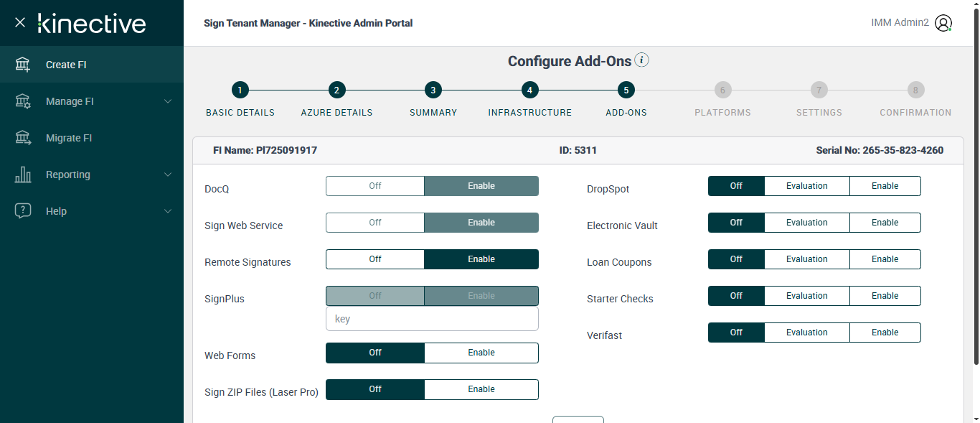Viewport: 980px width, 423px height.
Task: Click the Serial No: 265-35-823-4260 text
Action: 880,151
